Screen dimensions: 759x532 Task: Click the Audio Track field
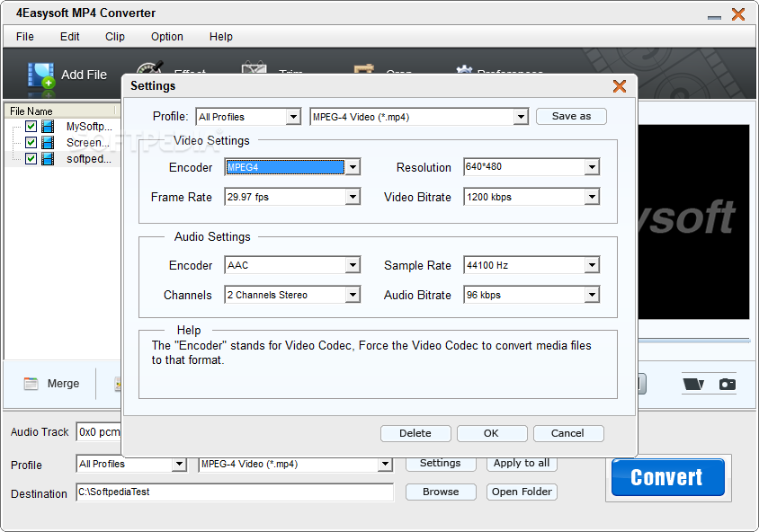point(99,432)
